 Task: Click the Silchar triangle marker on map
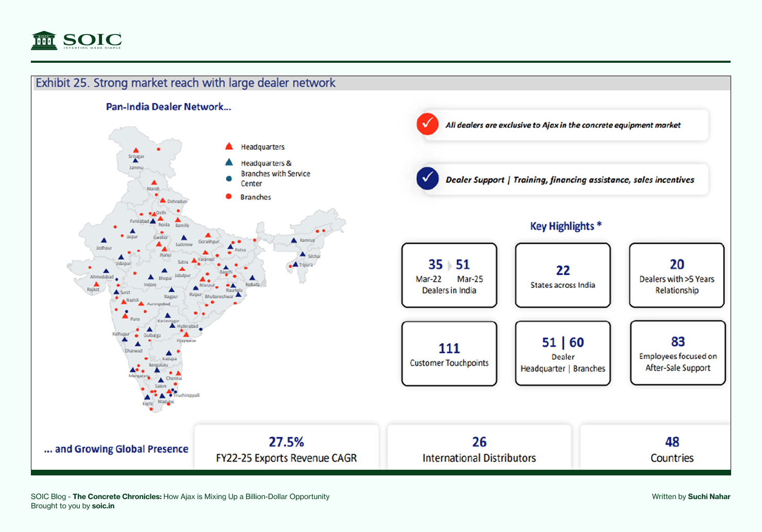point(302,254)
